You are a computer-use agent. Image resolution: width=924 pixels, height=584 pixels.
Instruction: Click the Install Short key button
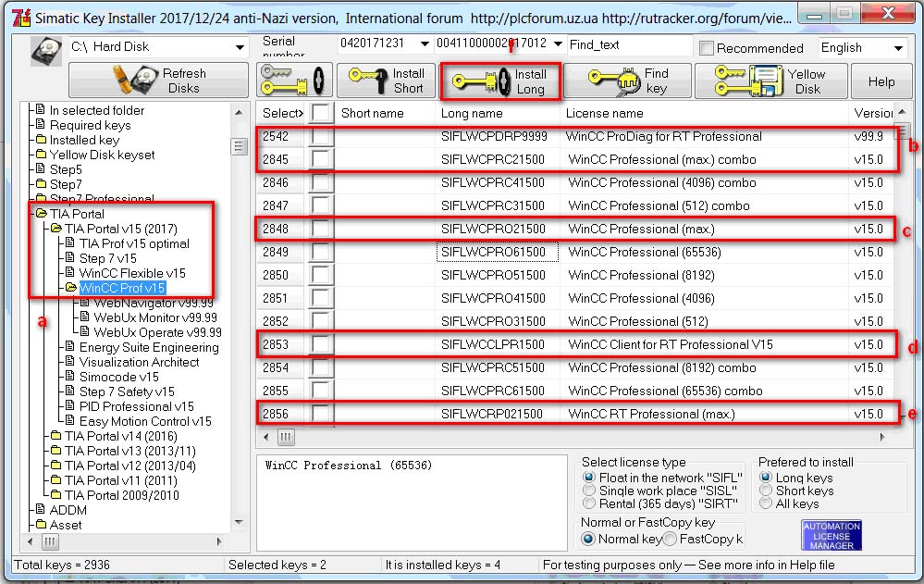point(388,81)
